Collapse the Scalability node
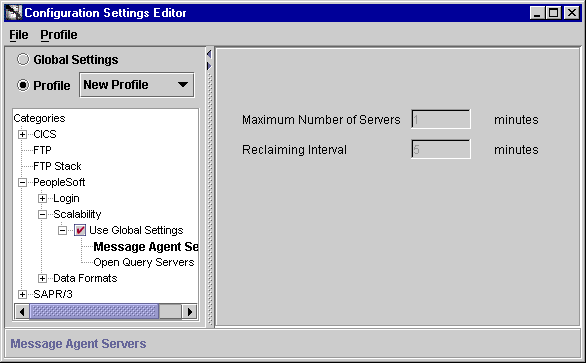 click(x=43, y=215)
